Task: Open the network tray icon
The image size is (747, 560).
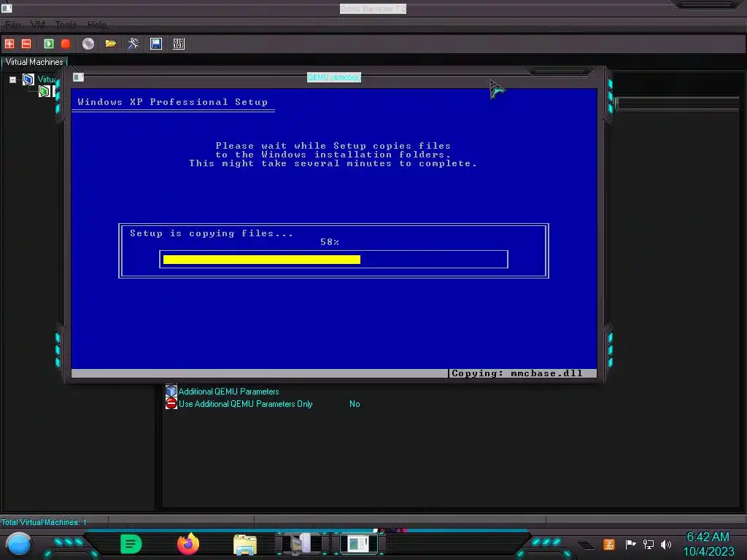Action: coord(649,544)
